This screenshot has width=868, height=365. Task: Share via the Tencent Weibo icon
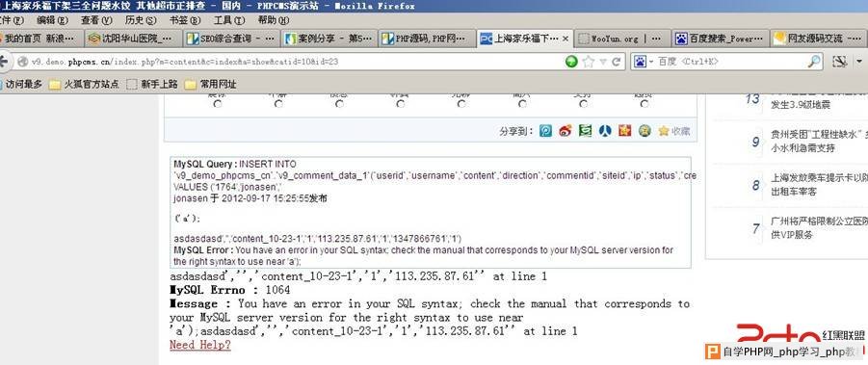pos(546,131)
